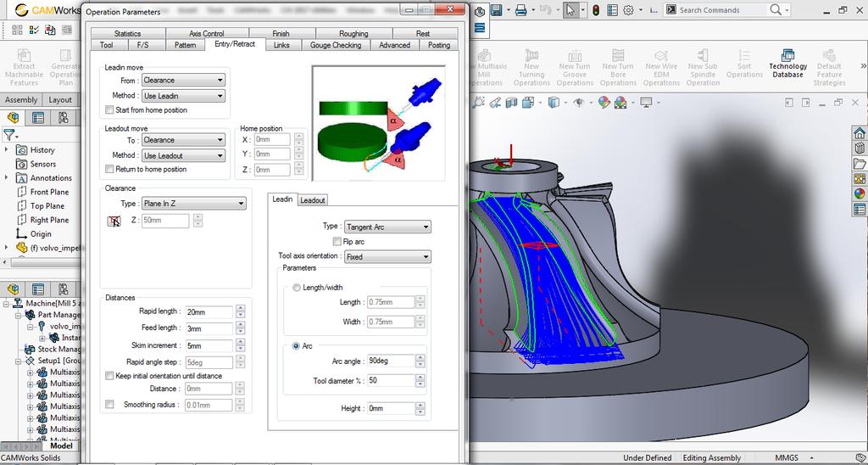Screen dimensions: 868x465
Task: Click the Rebuild traffic light icon
Action: (596, 10)
